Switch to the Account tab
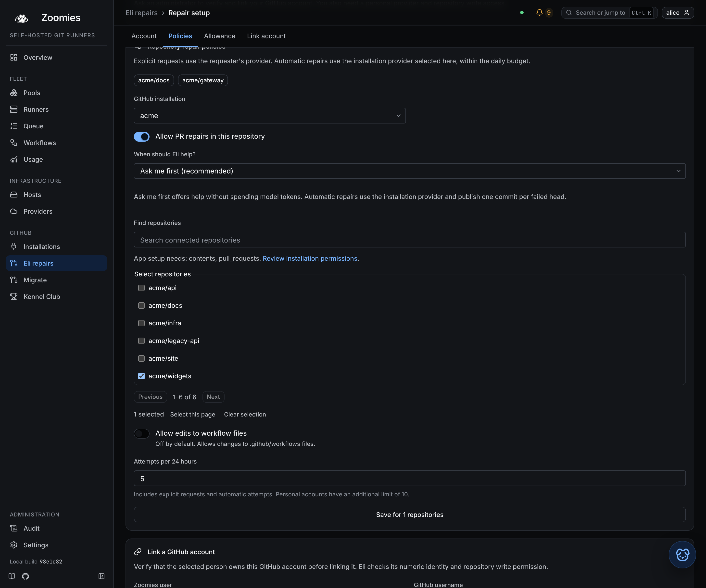The width and height of the screenshot is (706, 588). tap(144, 36)
